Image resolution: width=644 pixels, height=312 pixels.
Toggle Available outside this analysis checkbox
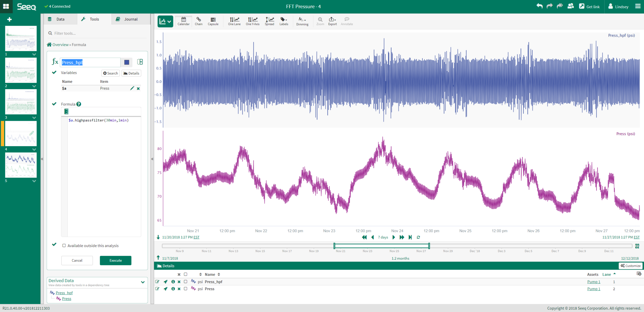[64, 245]
